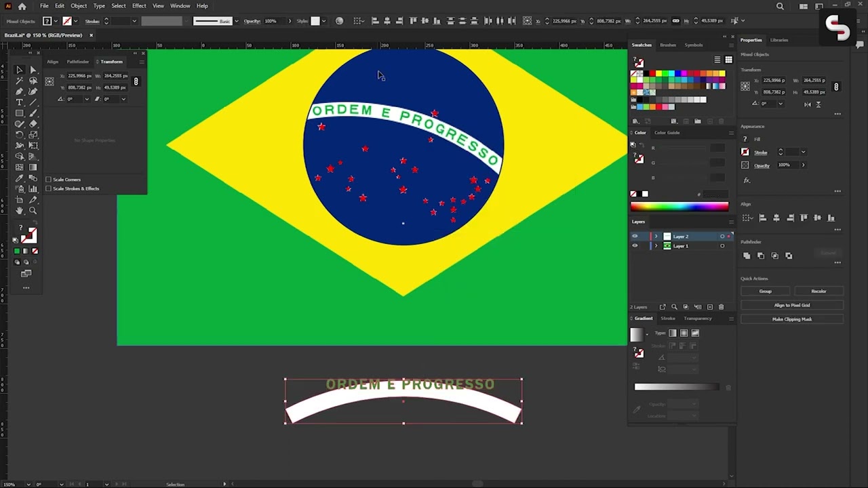Expand Layer 2 contents

(x=656, y=237)
